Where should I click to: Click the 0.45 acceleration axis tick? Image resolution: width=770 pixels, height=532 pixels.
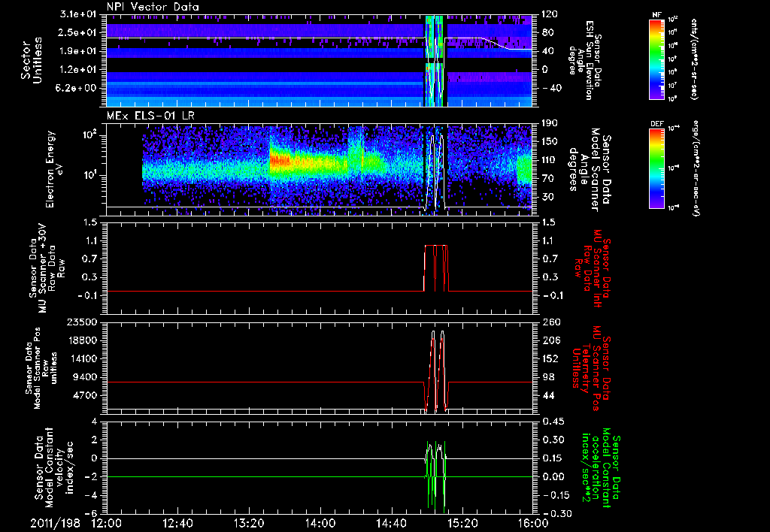pos(553,422)
